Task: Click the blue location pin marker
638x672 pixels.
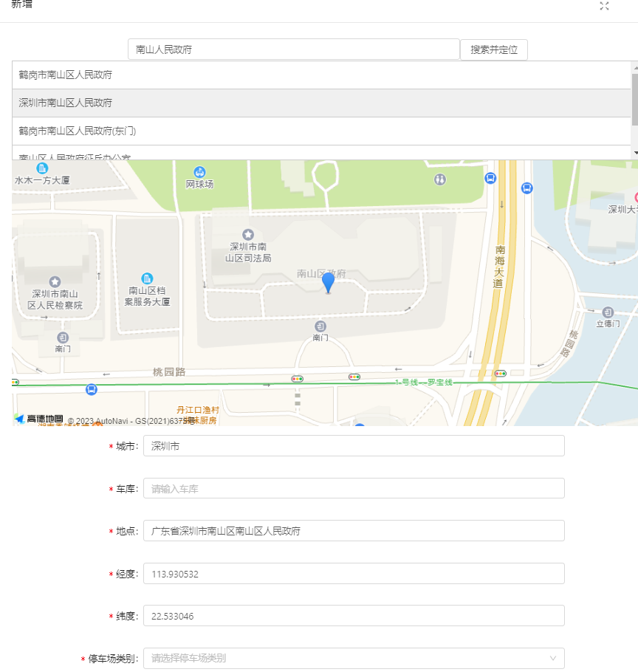Action: 328,283
